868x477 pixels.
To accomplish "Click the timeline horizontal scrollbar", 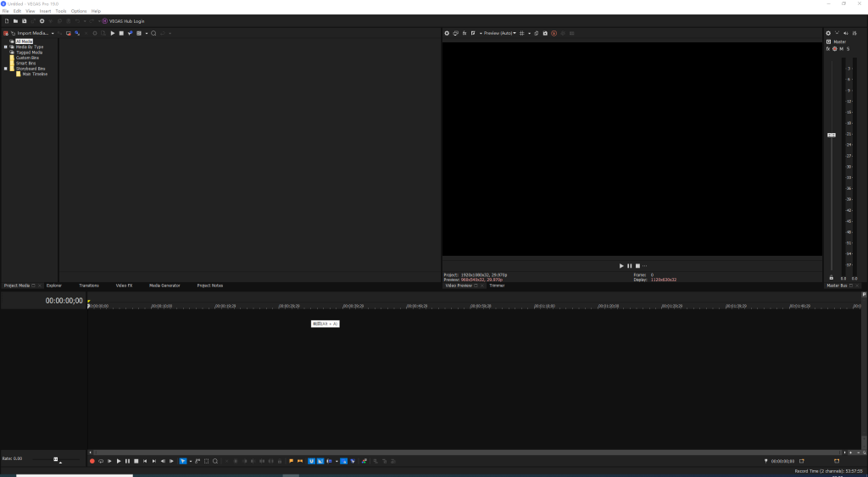I will tap(468, 452).
